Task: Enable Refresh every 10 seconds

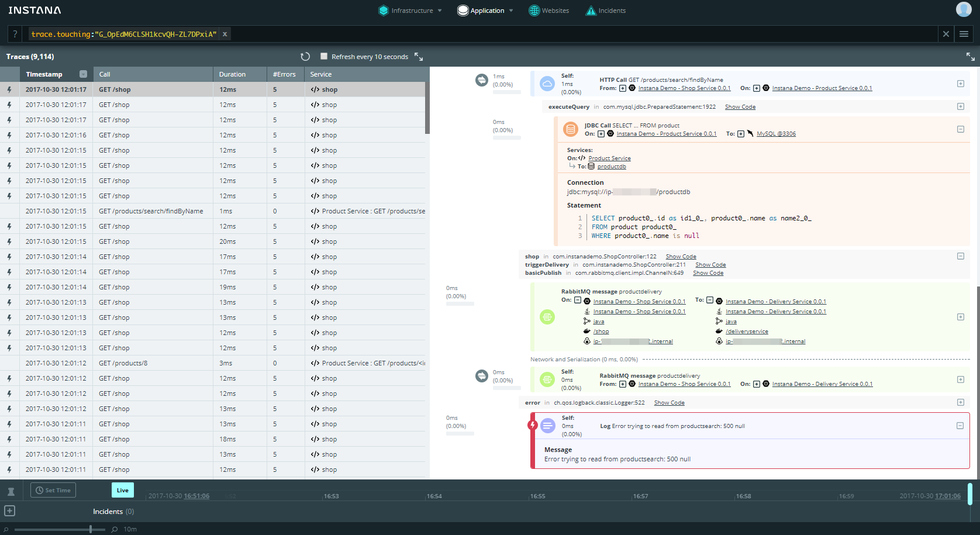Action: pyautogui.click(x=324, y=56)
